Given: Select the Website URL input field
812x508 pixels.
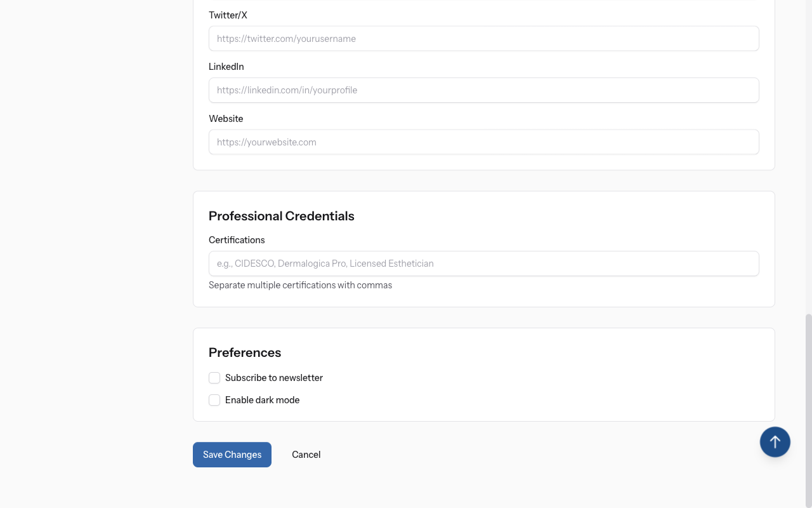Looking at the screenshot, I should pos(483,142).
